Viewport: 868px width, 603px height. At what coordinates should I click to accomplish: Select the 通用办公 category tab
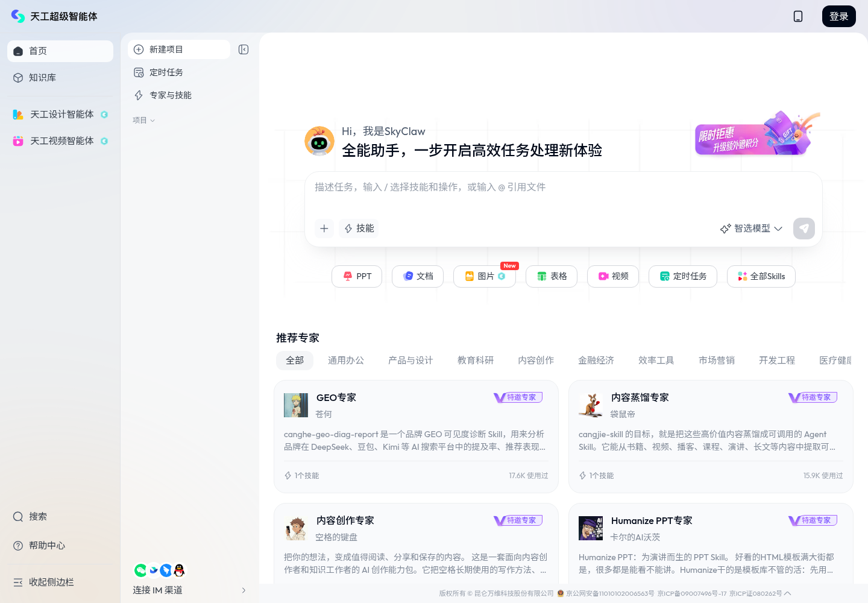(346, 361)
